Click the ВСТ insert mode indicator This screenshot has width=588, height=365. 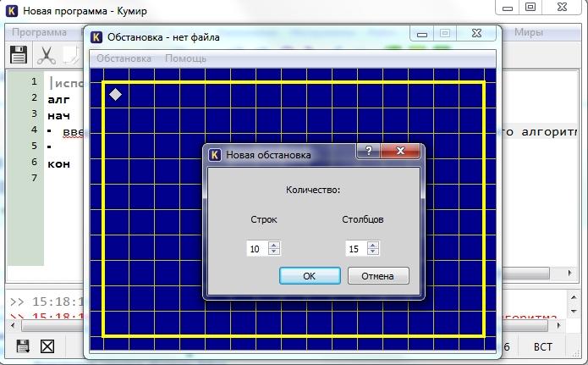tap(542, 346)
